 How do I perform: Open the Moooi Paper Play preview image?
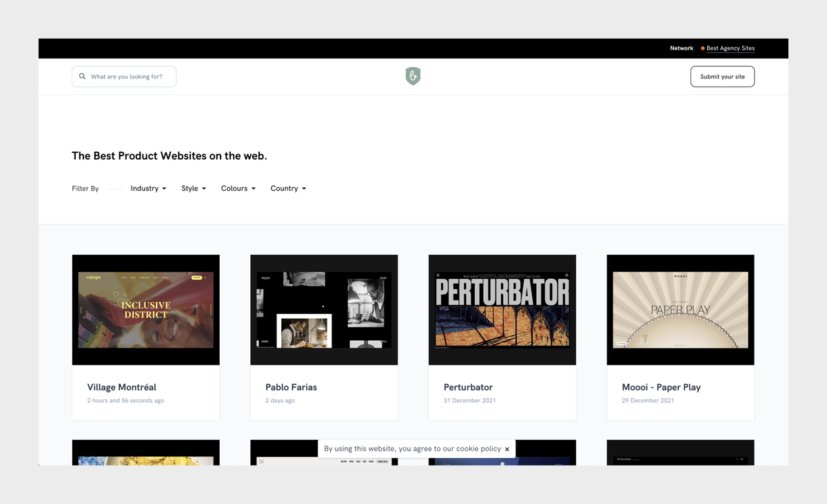coord(680,309)
